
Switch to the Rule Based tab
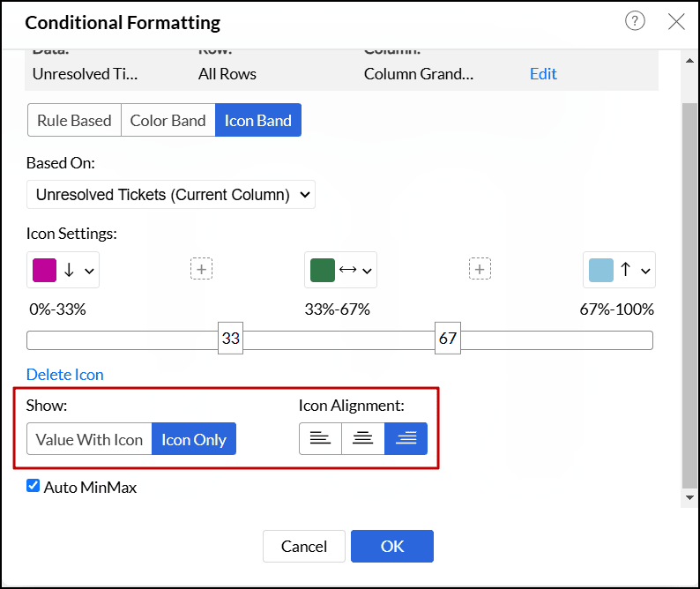pos(74,121)
